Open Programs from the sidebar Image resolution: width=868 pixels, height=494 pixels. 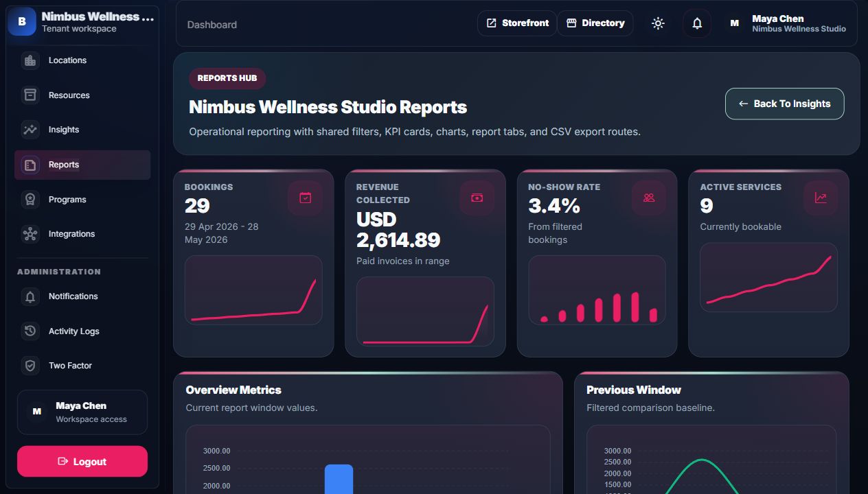point(82,200)
